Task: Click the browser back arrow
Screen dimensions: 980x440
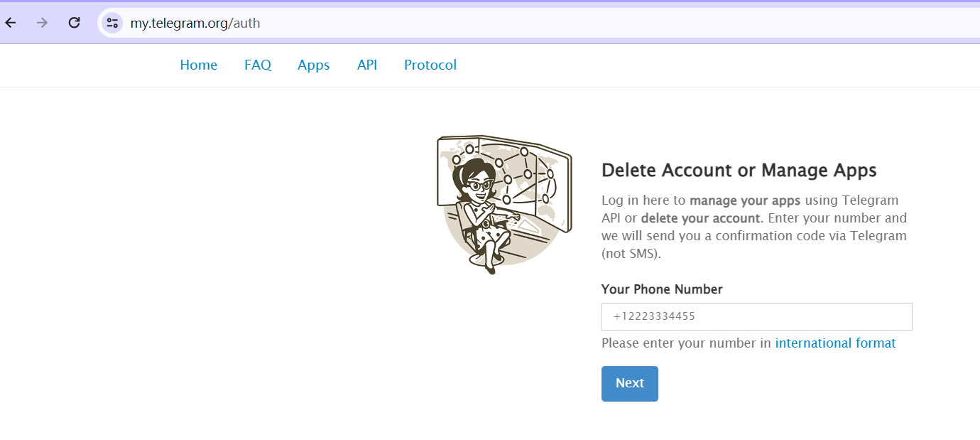Action: pyautogui.click(x=11, y=23)
